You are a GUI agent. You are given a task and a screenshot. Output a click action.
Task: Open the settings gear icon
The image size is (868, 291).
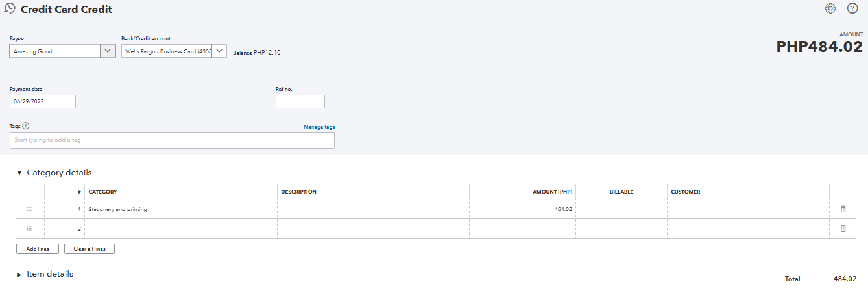(x=830, y=8)
